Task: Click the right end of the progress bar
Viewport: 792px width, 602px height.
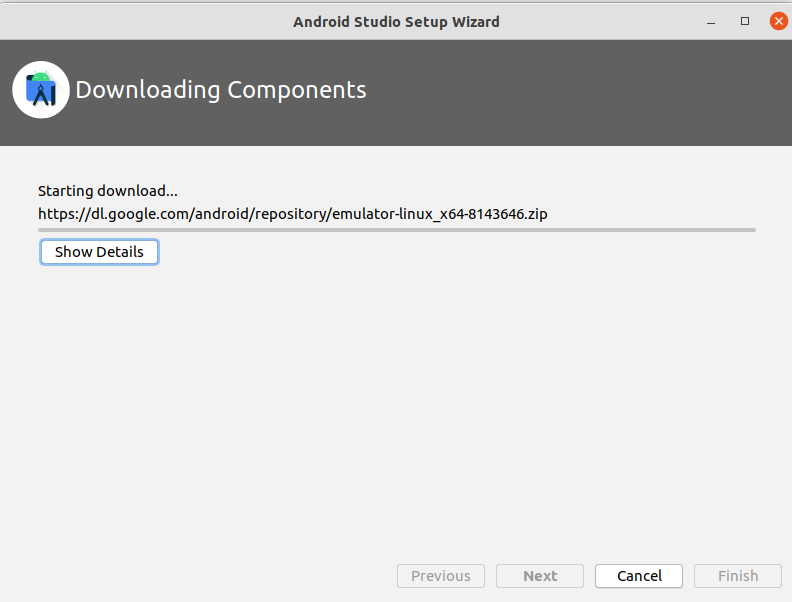Action: tap(748, 230)
